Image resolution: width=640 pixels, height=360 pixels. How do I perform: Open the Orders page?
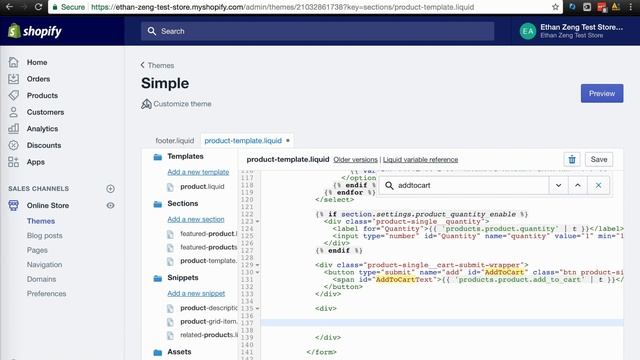pos(38,79)
